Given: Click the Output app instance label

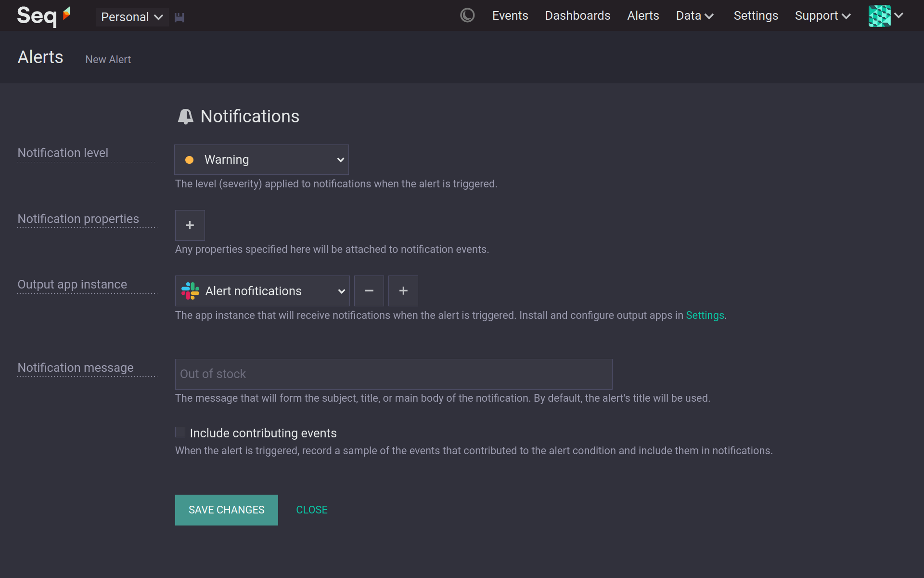Looking at the screenshot, I should point(72,285).
